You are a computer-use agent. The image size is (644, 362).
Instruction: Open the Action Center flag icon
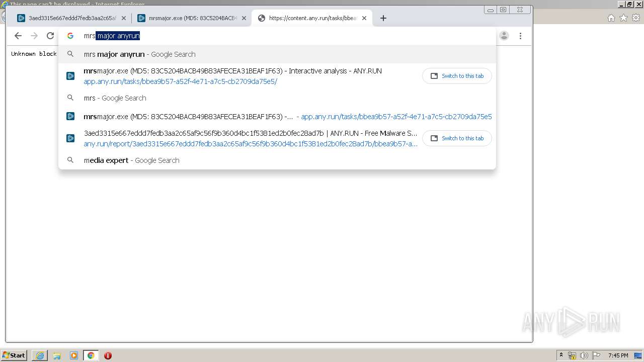(596, 355)
